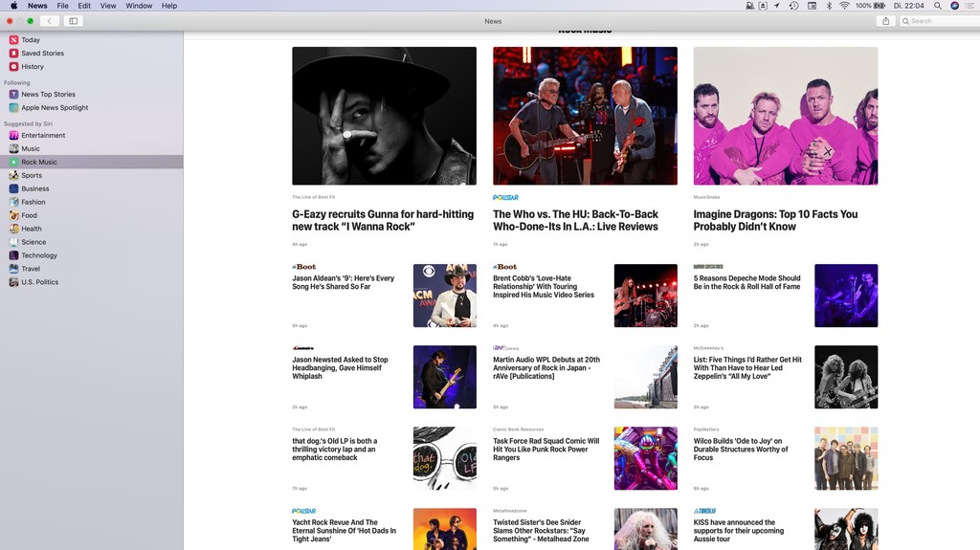Click The Who concert photo
Viewport: 980px width, 550px height.
[585, 116]
